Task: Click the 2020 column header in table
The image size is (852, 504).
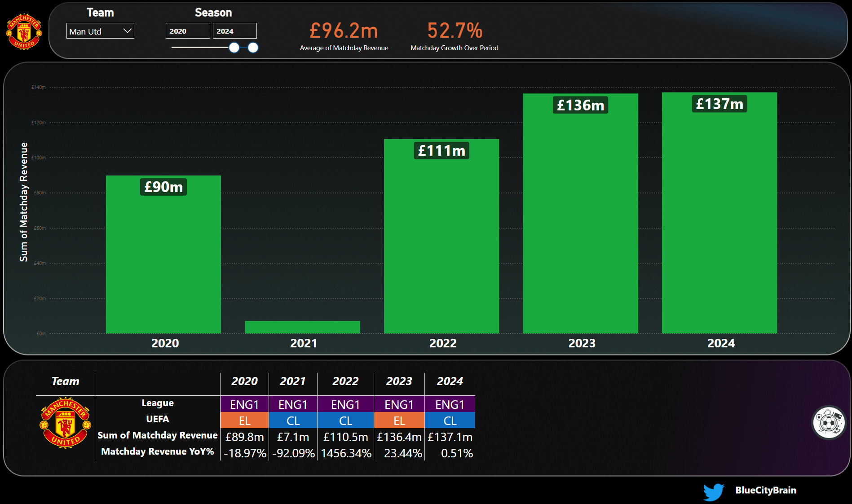Action: click(244, 381)
